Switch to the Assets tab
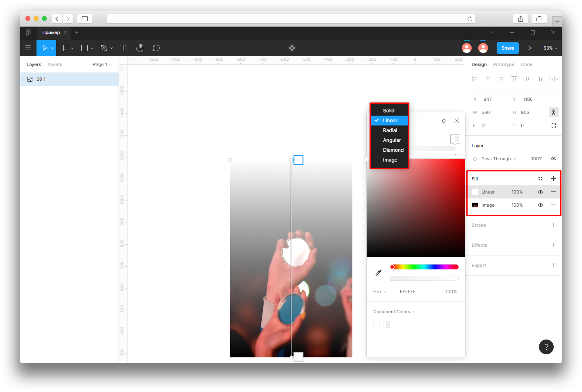582x392 pixels. (55, 64)
